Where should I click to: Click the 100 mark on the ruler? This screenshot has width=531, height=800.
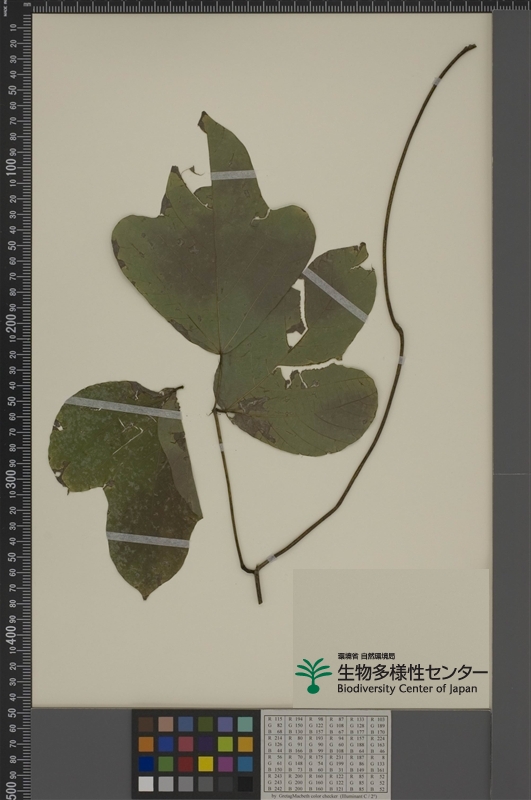(x=11, y=168)
